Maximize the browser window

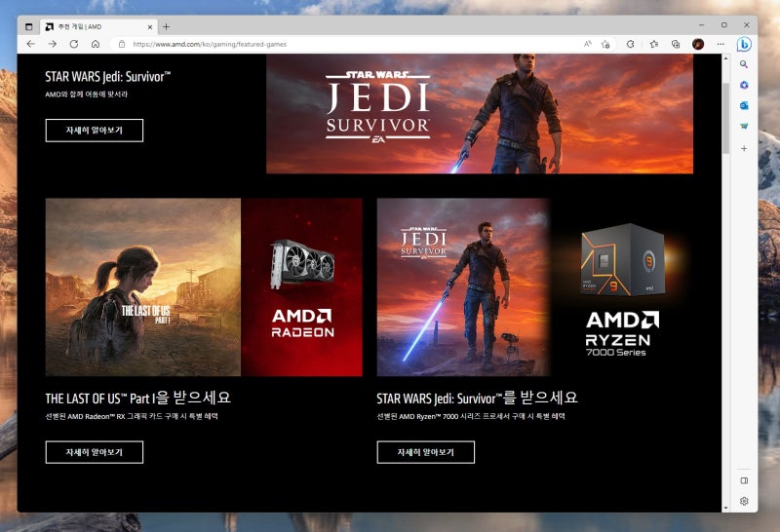click(723, 25)
